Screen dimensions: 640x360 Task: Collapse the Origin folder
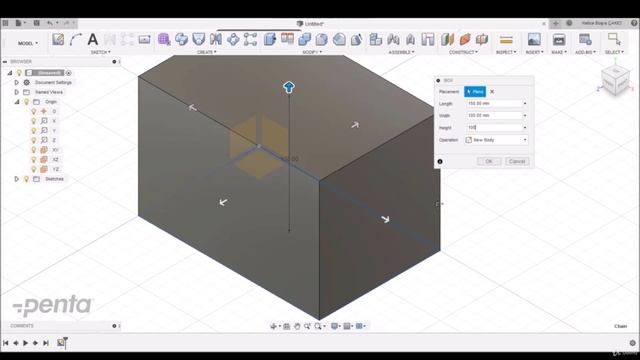point(17,102)
